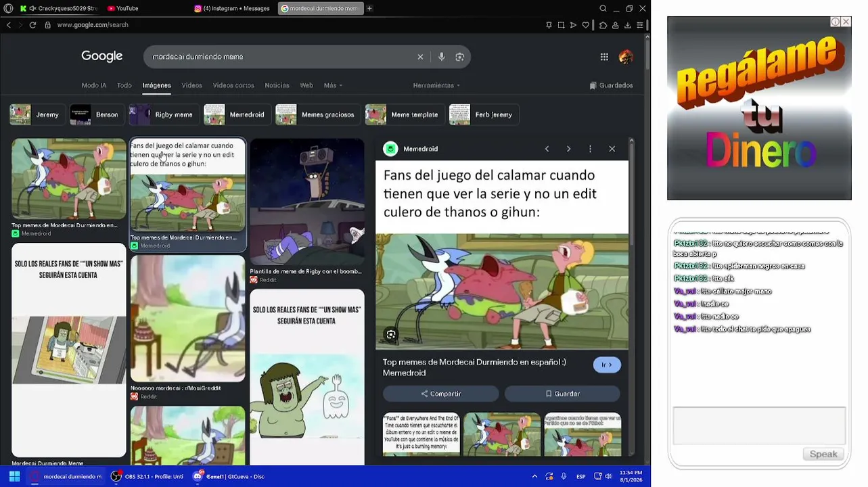Expand the Más dropdown
The image size is (868, 487).
333,85
